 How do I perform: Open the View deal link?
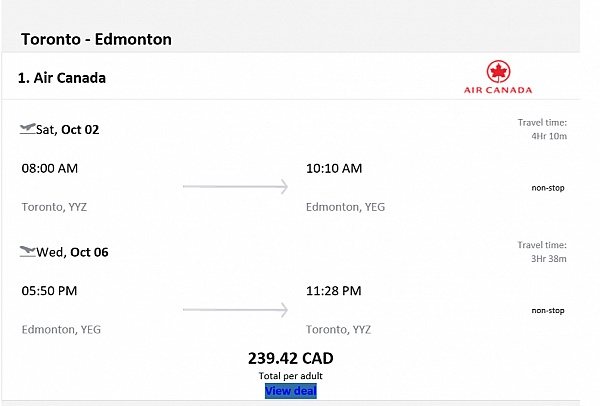(x=290, y=391)
